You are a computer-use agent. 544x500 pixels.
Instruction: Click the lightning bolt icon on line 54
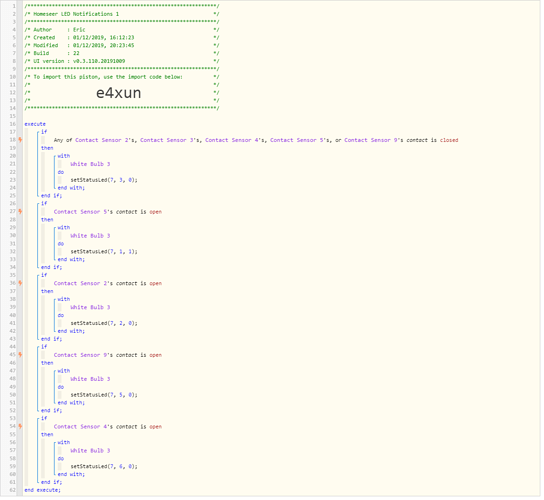(20, 427)
